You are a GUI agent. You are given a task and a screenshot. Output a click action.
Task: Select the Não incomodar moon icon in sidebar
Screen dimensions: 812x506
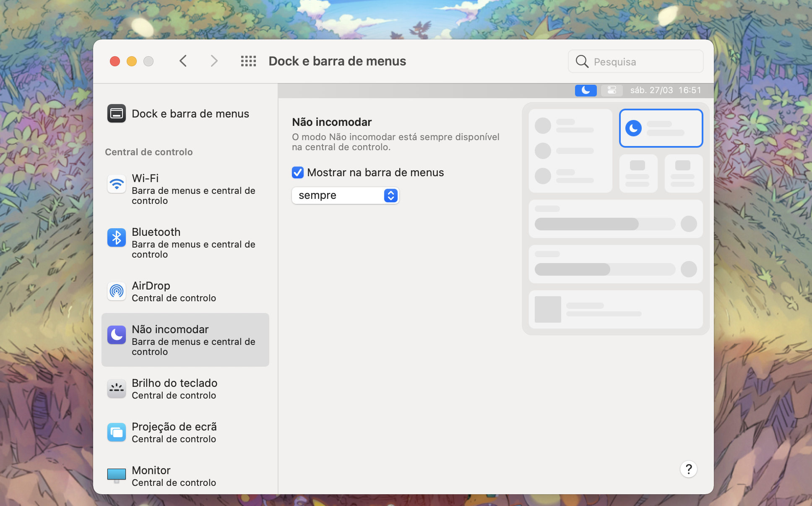pos(117,335)
